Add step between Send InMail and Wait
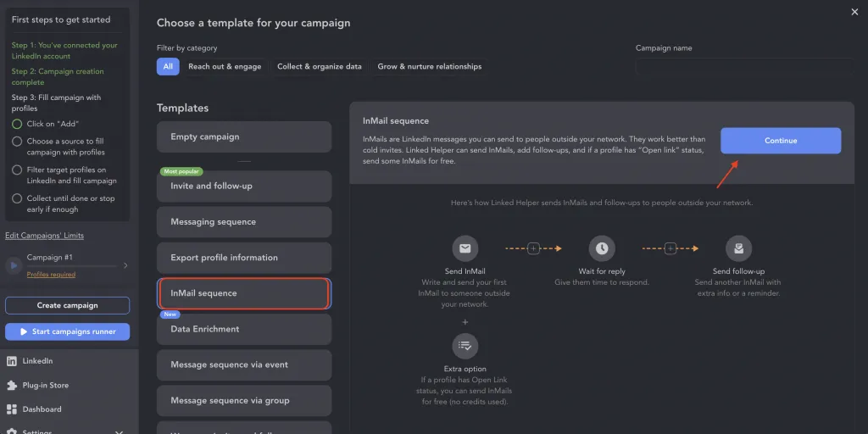Viewport: 868px width, 434px height. point(534,248)
